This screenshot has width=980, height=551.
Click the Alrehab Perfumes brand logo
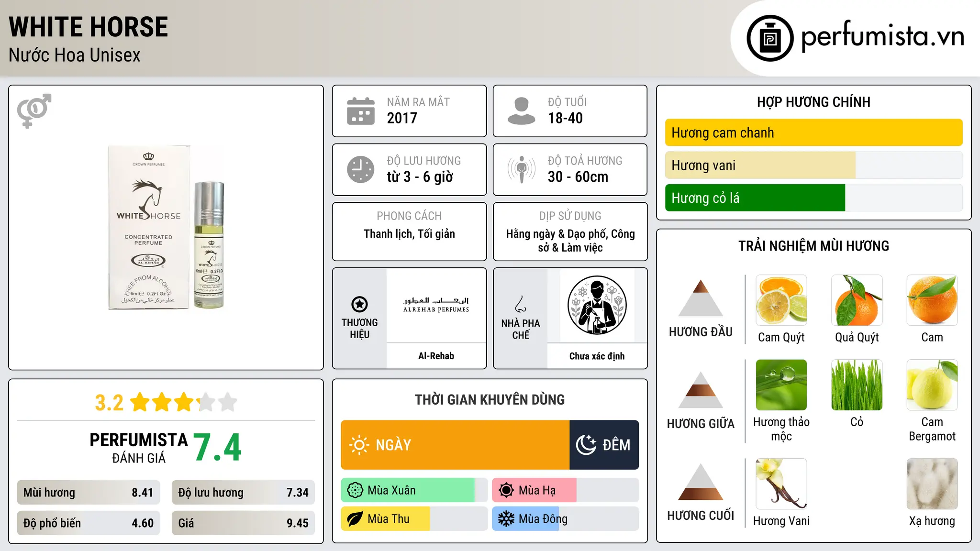pyautogui.click(x=436, y=305)
